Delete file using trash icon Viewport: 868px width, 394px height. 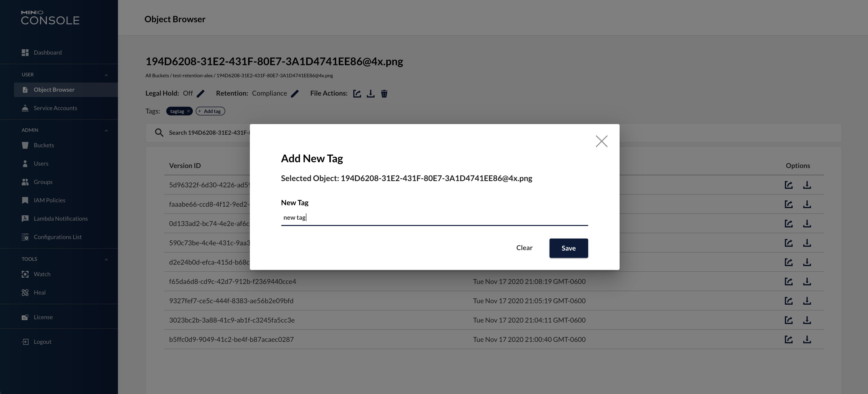click(384, 94)
